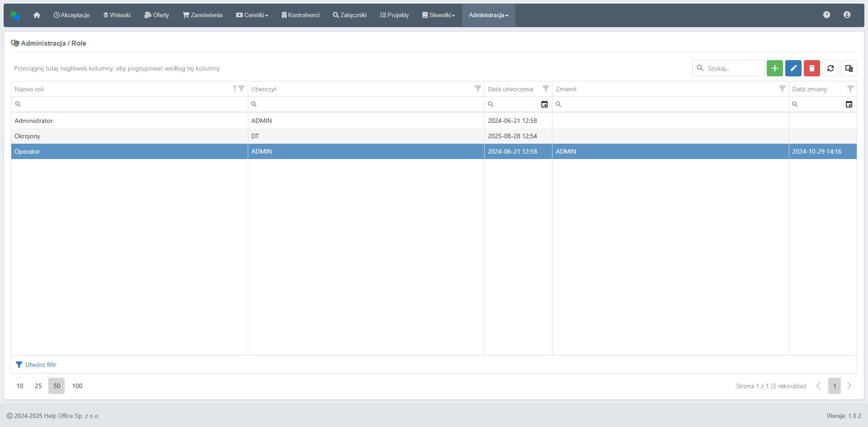The height and width of the screenshot is (427, 868).
Task: Click the red delete trash button
Action: coord(811,68)
